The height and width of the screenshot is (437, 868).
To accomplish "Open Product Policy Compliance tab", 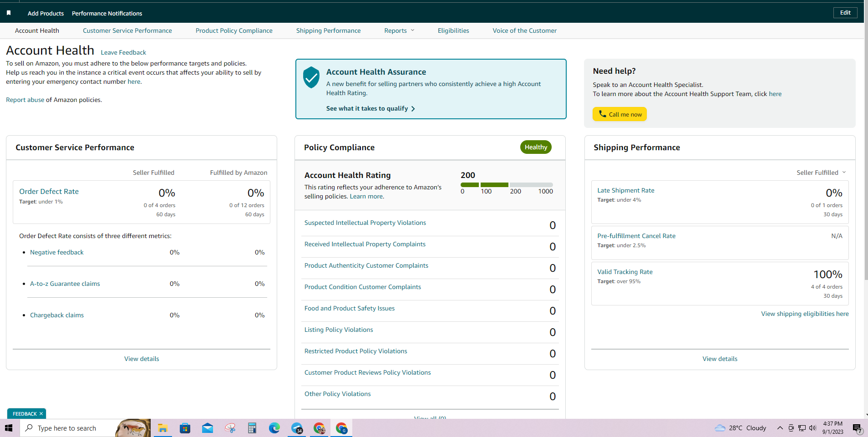I will (234, 30).
